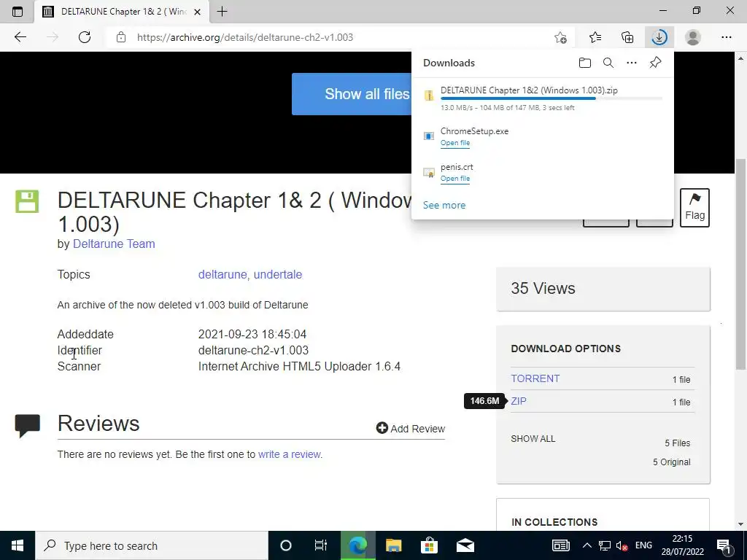Add this page to favorites star
The height and width of the screenshot is (560, 747).
(560, 37)
